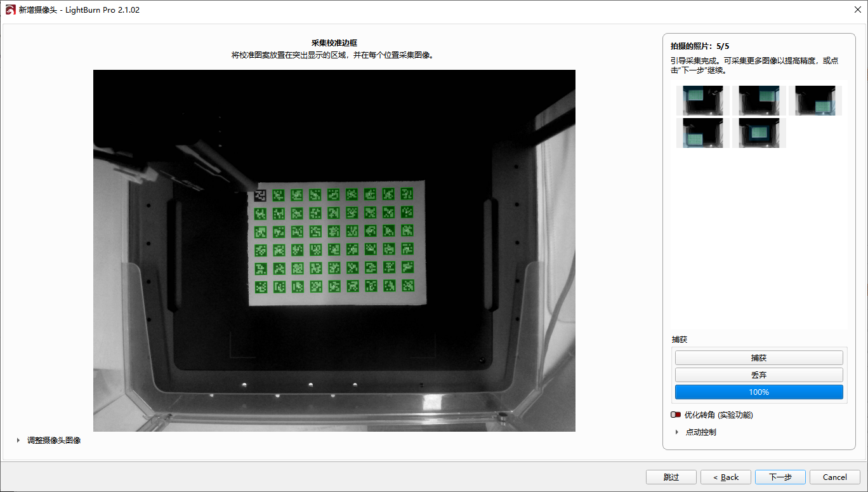
Task: Close the 新增摄像头 window
Action: [856, 10]
